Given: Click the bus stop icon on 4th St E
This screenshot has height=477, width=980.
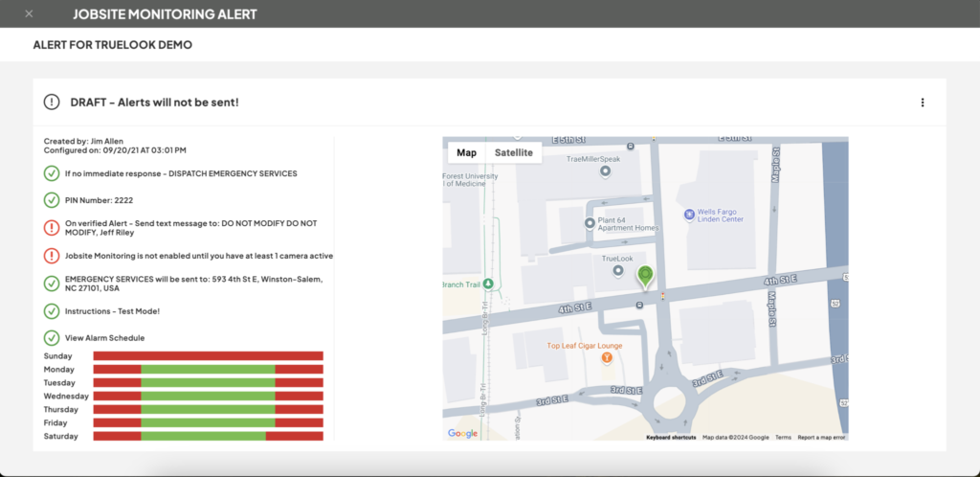Looking at the screenshot, I should tap(640, 306).
